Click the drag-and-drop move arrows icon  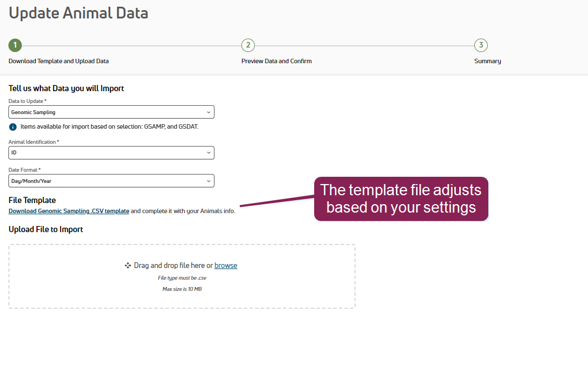pos(128,266)
